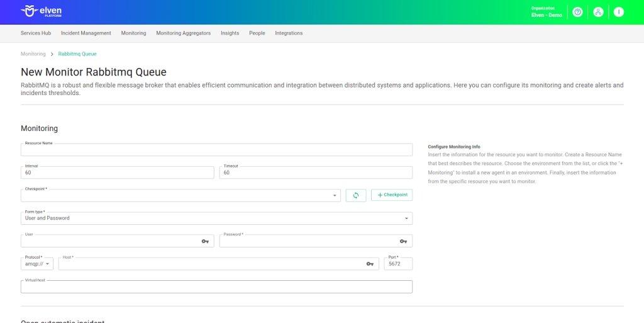Go to the Integrations menu
This screenshot has height=323, width=644.
point(289,33)
